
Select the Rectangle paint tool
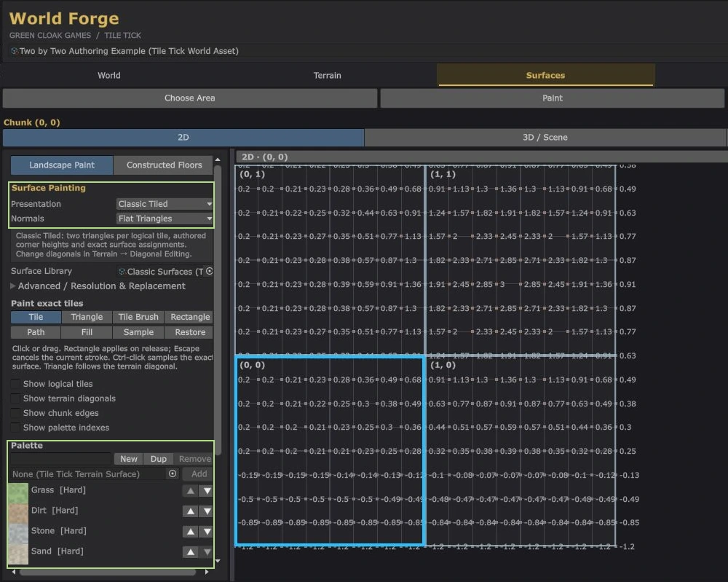coord(190,317)
